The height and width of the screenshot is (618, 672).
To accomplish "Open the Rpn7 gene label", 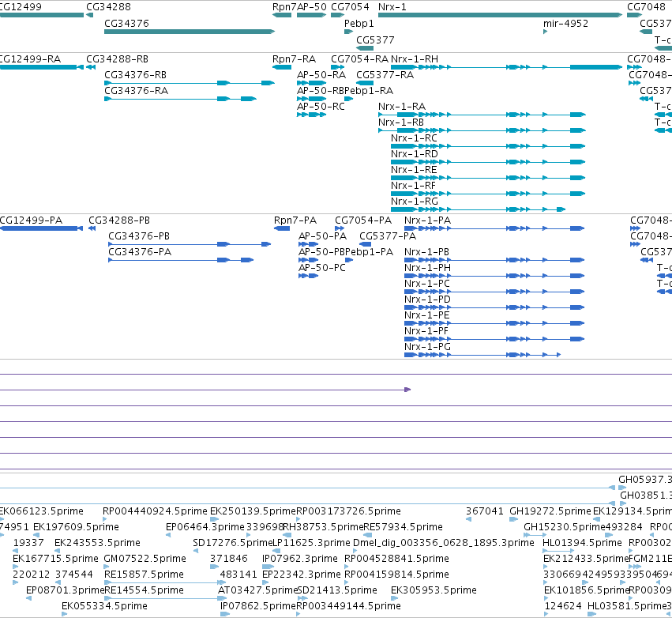I will [x=284, y=7].
